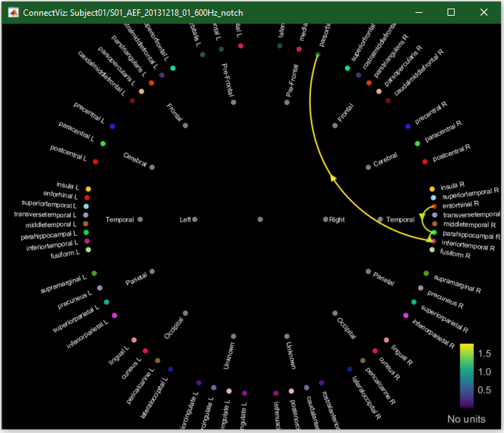Click the parahippocampal R node
Image resolution: width=504 pixels, height=433 pixels.
tap(434, 233)
